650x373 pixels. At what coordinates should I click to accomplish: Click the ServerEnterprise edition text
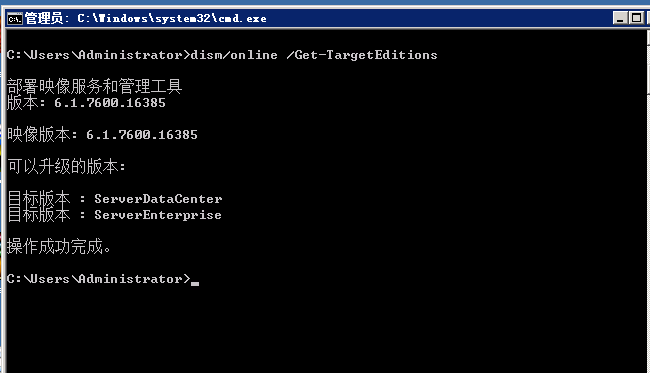click(158, 215)
